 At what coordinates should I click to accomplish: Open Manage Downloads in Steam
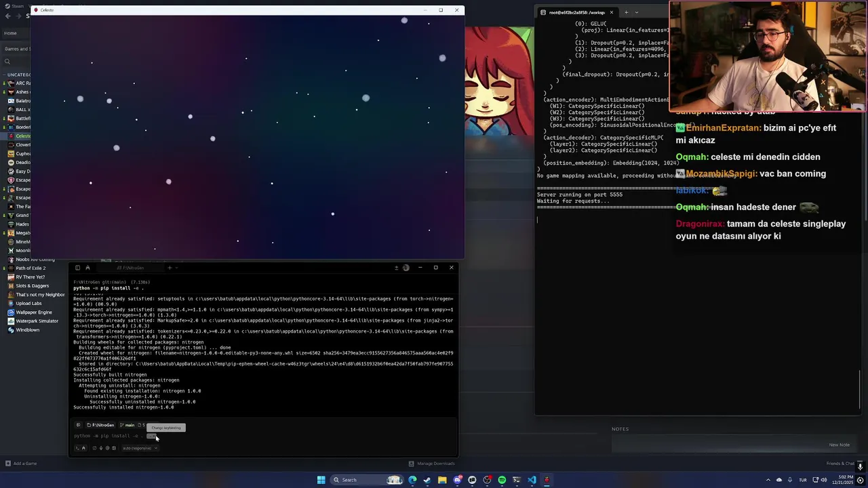[431, 464]
